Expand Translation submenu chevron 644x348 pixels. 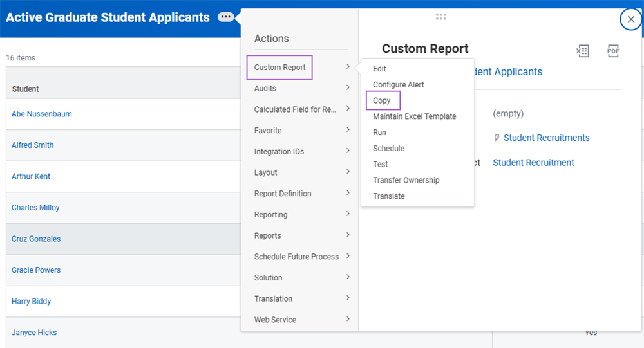click(x=348, y=298)
